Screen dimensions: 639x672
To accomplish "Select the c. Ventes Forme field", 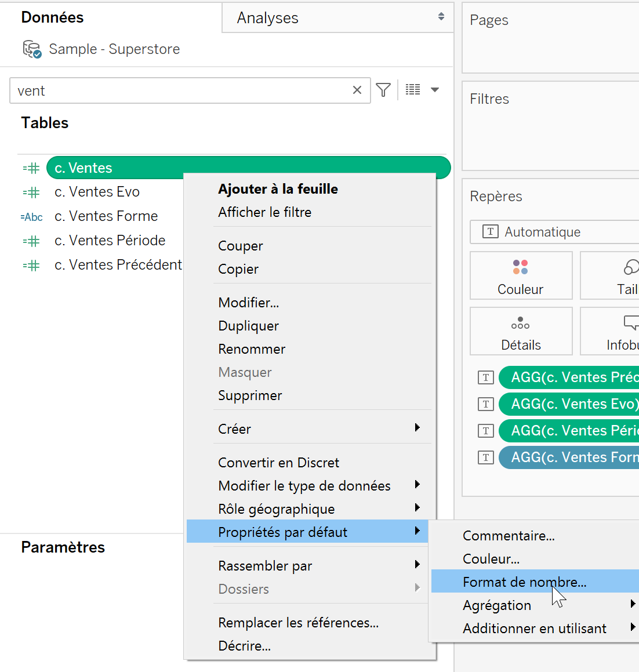I will [106, 216].
